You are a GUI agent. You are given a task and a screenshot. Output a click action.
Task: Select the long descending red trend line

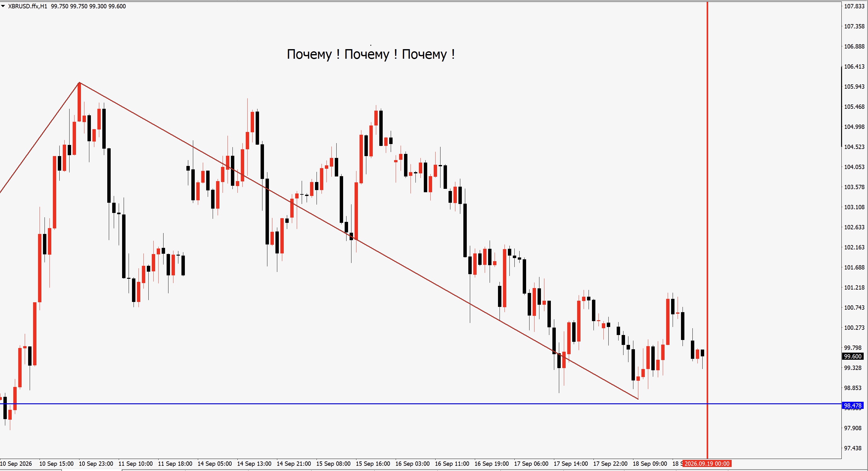point(359,241)
